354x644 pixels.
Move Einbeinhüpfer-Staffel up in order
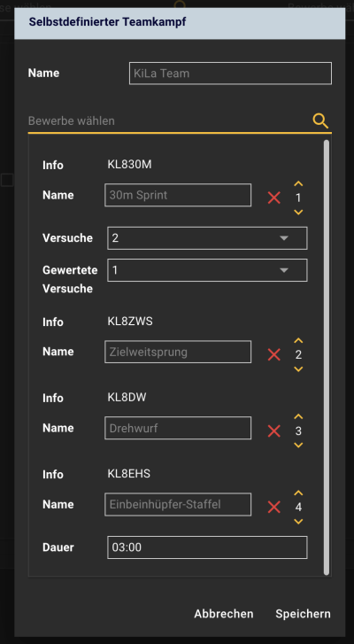(x=298, y=493)
